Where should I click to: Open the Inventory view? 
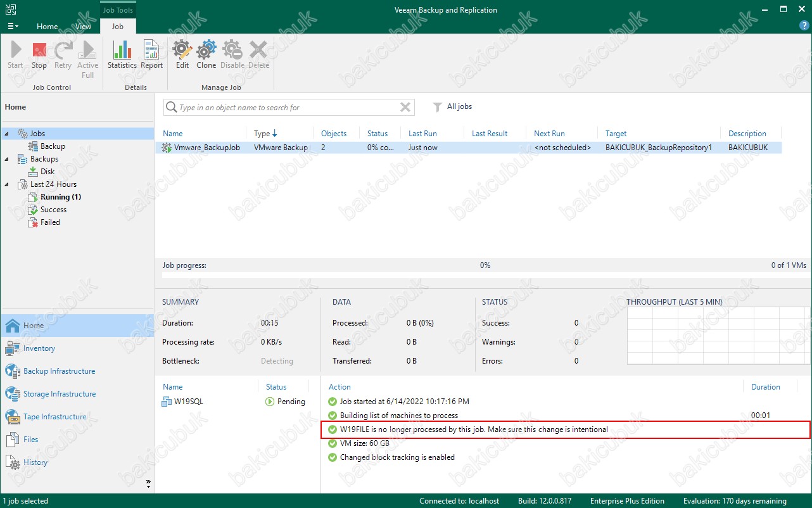pyautogui.click(x=77, y=348)
